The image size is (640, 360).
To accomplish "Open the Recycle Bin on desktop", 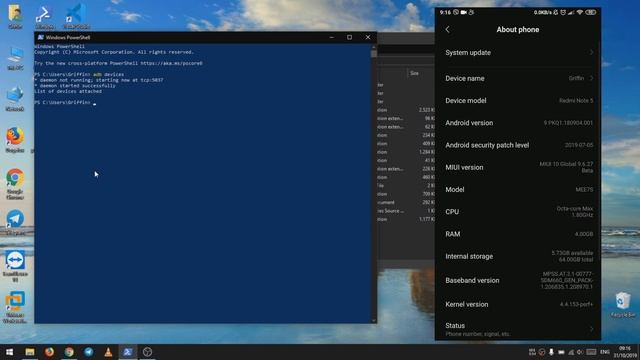I will tap(623, 304).
